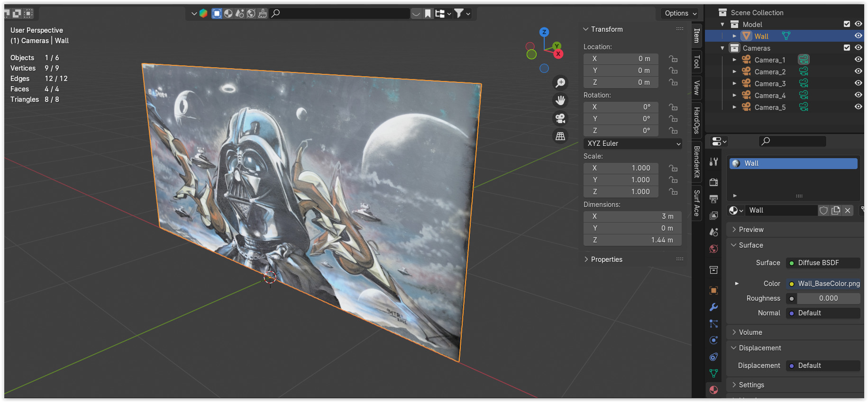Open the Collection properties tab
Viewport: 868px width, 402px height.
pyautogui.click(x=713, y=270)
